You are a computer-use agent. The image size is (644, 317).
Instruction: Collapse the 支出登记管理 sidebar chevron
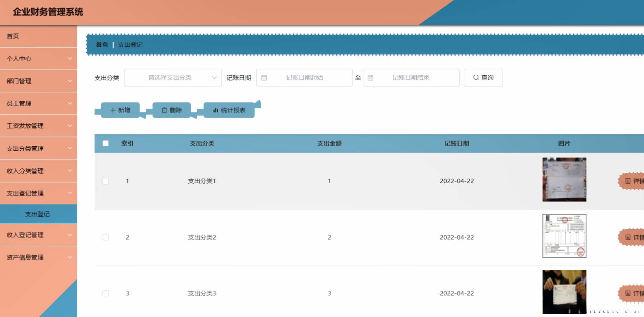click(70, 193)
